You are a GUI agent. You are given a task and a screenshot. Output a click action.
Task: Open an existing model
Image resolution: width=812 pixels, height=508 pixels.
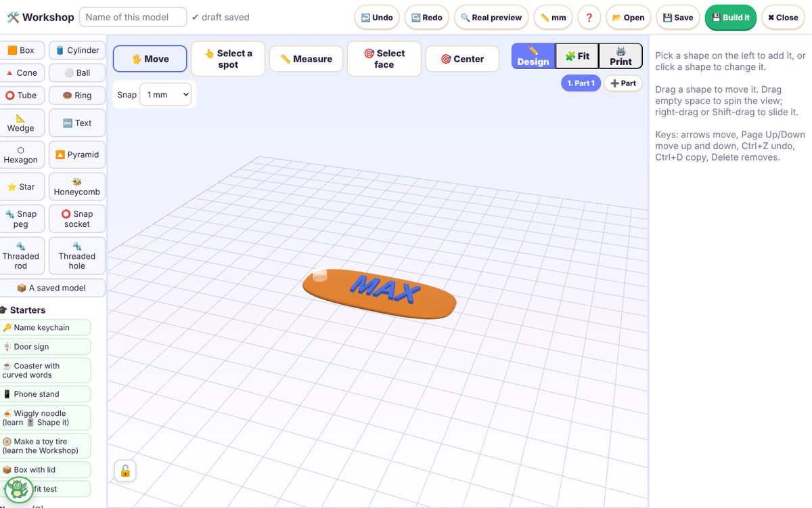[x=629, y=18]
